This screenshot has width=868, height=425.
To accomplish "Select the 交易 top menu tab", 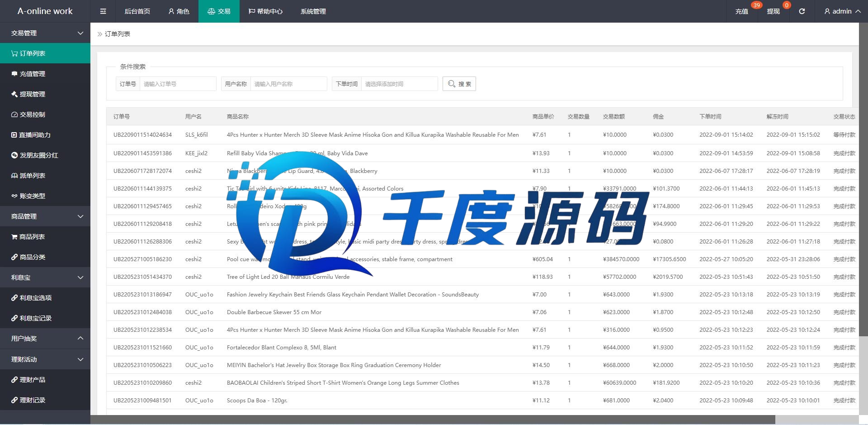I will click(x=219, y=11).
